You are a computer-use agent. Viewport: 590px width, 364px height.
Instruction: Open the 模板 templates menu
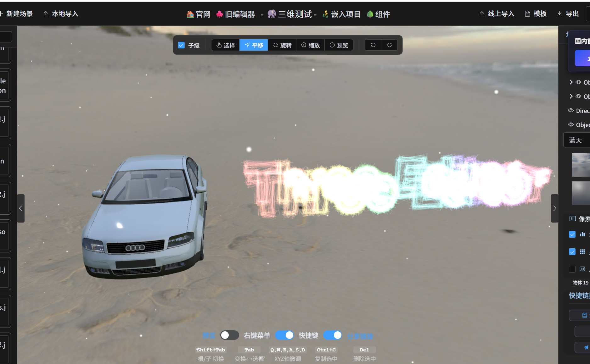point(536,14)
